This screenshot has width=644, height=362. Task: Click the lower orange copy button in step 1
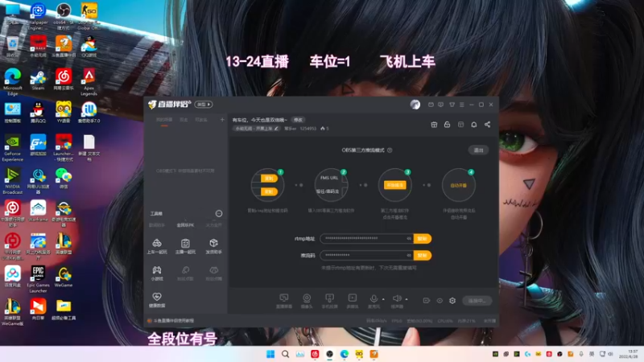(x=270, y=191)
